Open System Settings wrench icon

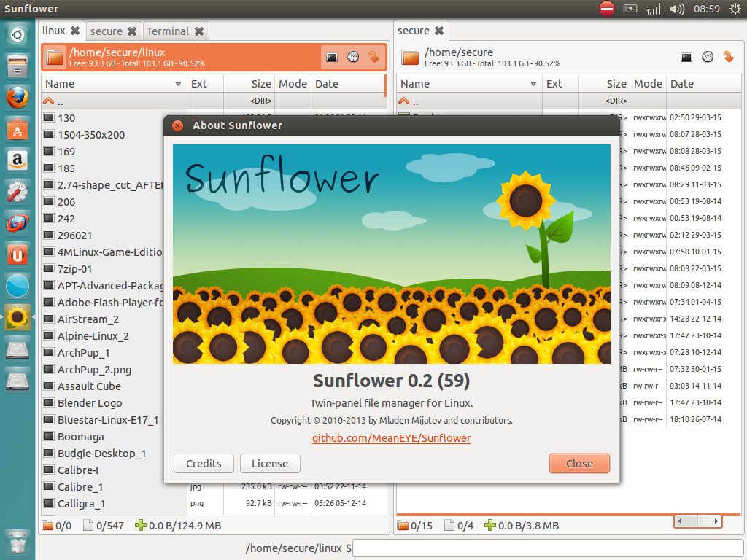pos(18,192)
